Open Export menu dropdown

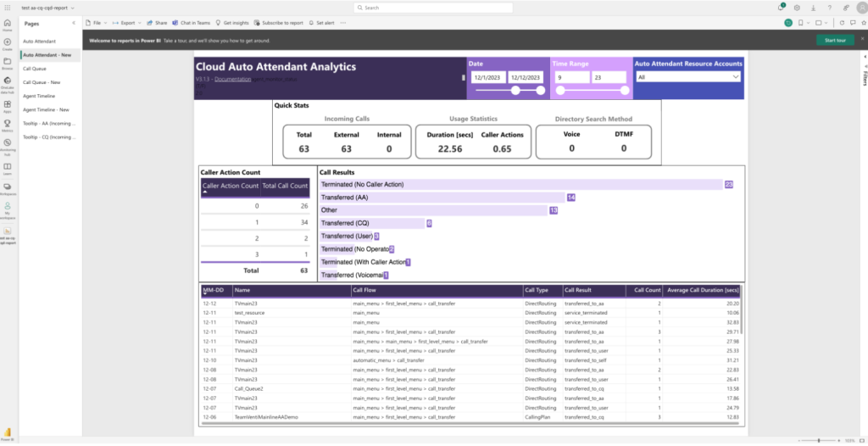click(127, 23)
